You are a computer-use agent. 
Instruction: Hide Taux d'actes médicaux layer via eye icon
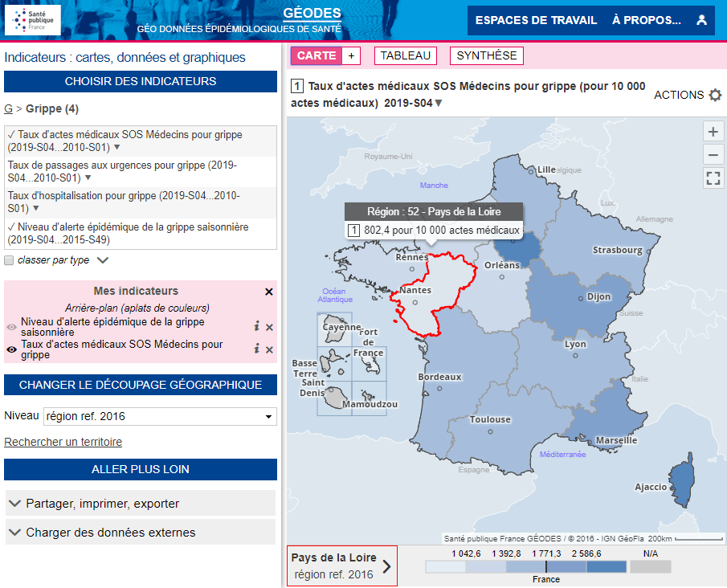coord(11,349)
